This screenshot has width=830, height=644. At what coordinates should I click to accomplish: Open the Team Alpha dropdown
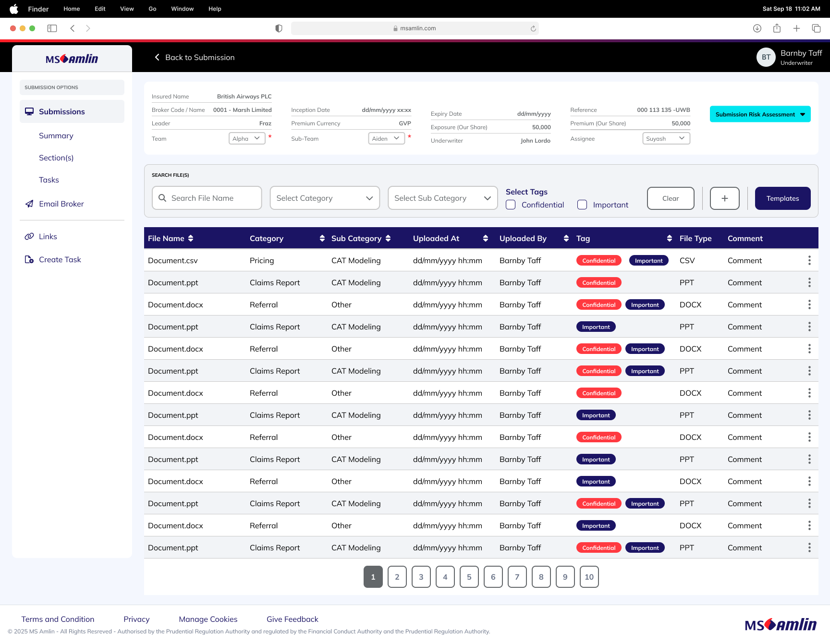[x=247, y=139]
